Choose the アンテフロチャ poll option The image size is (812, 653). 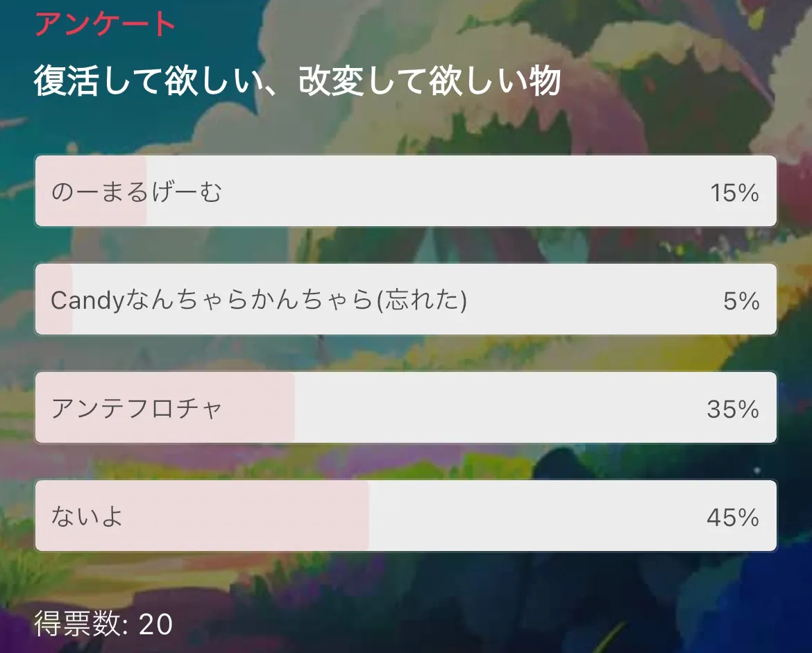(137, 409)
